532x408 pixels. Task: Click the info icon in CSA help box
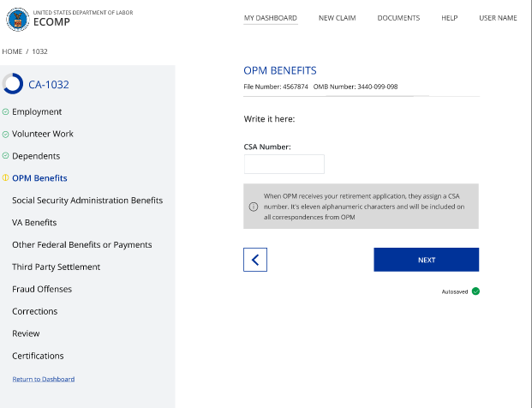pos(254,207)
